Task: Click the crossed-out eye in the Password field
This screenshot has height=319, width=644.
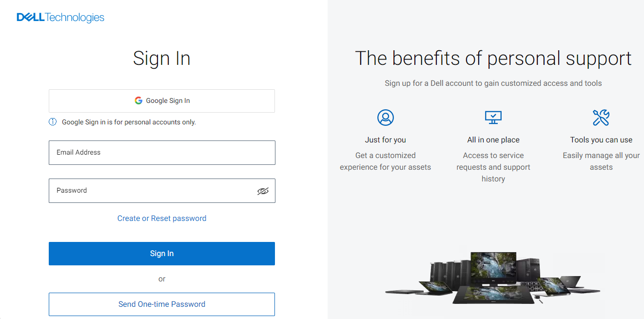Action: click(x=263, y=191)
